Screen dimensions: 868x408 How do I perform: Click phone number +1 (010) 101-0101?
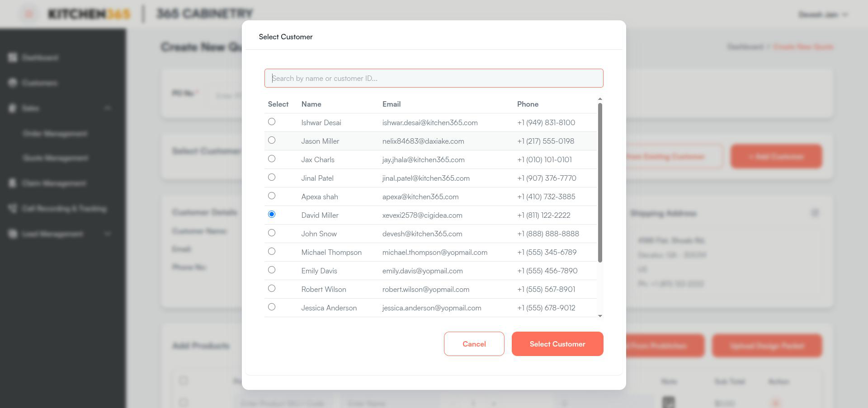pos(544,159)
